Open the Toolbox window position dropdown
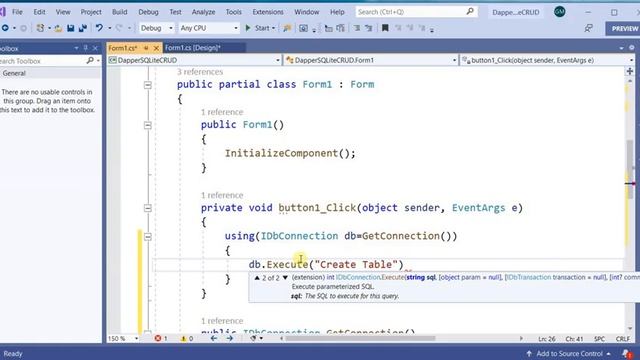The height and width of the screenshot is (360, 640). coord(76,48)
